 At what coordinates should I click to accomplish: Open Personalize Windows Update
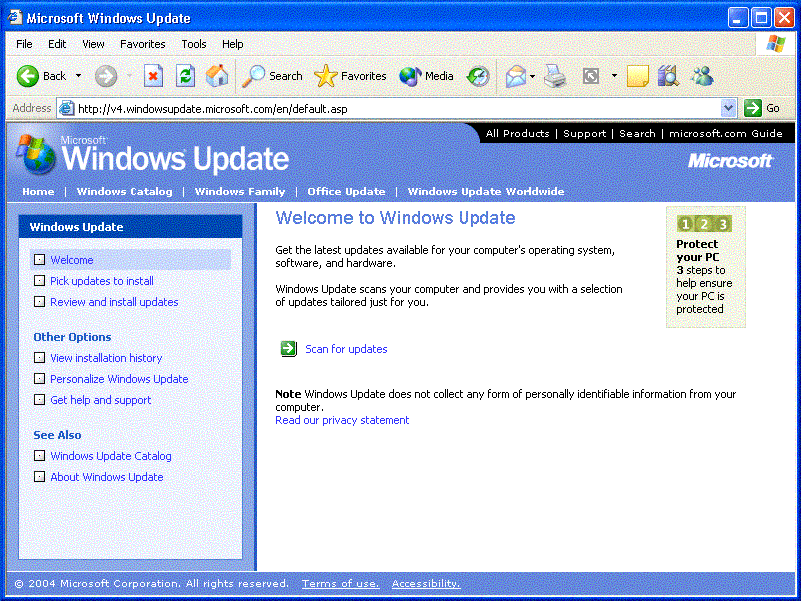119,379
